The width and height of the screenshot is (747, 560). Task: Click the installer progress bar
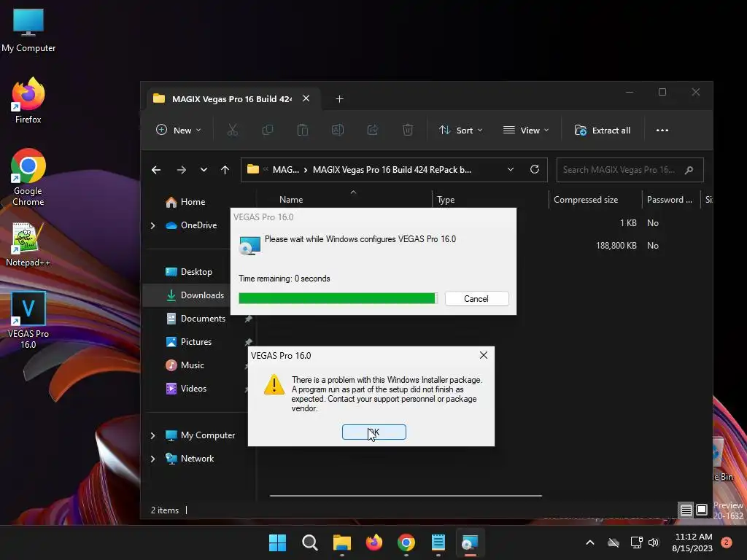338,298
